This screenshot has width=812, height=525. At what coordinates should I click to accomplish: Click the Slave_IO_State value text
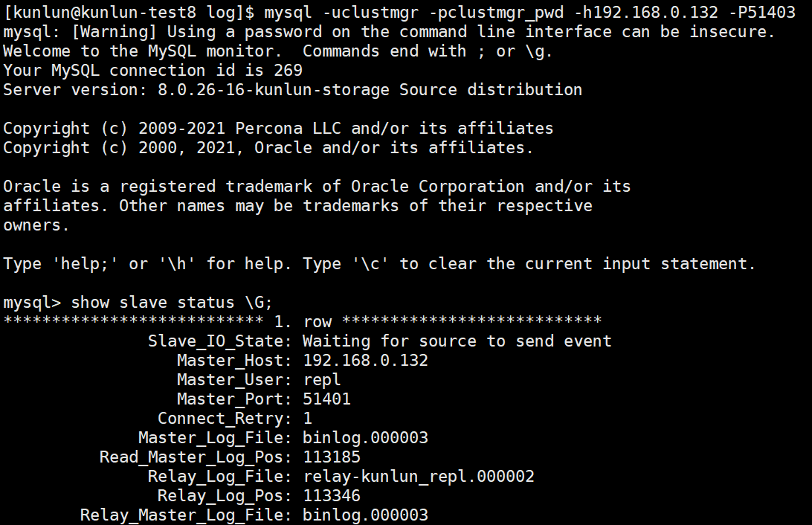click(x=457, y=341)
